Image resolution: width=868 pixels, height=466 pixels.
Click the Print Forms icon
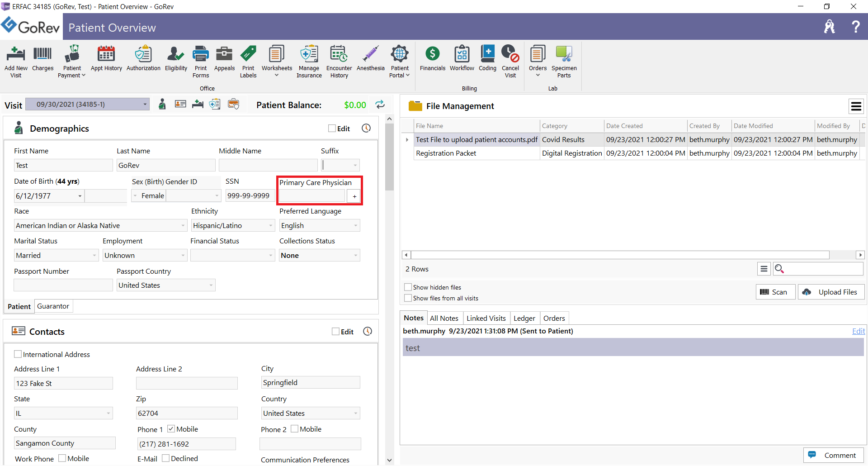(201, 62)
